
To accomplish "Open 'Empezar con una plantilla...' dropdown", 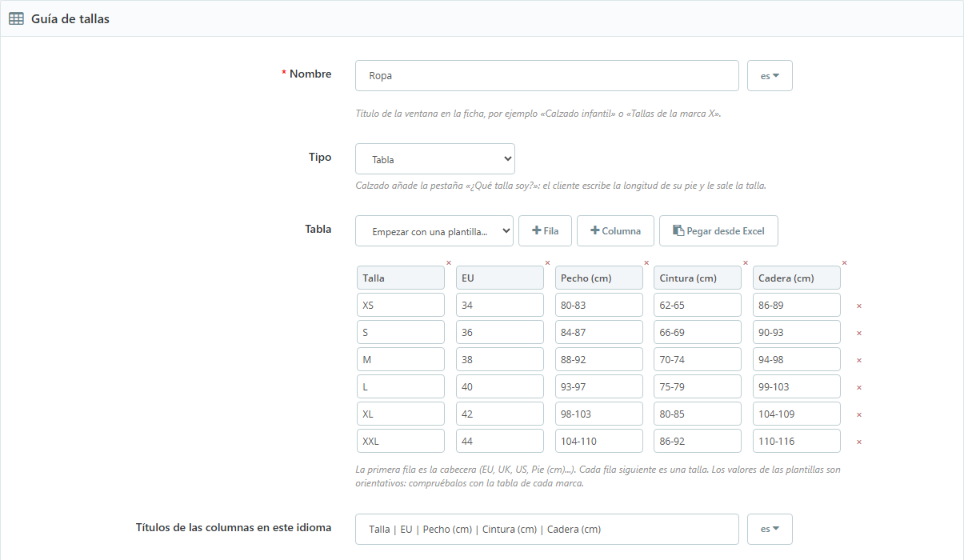I will click(x=434, y=230).
